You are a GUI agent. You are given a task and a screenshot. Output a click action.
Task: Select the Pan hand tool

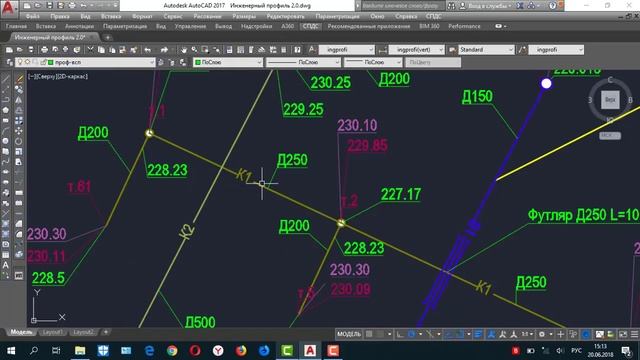click(184, 50)
